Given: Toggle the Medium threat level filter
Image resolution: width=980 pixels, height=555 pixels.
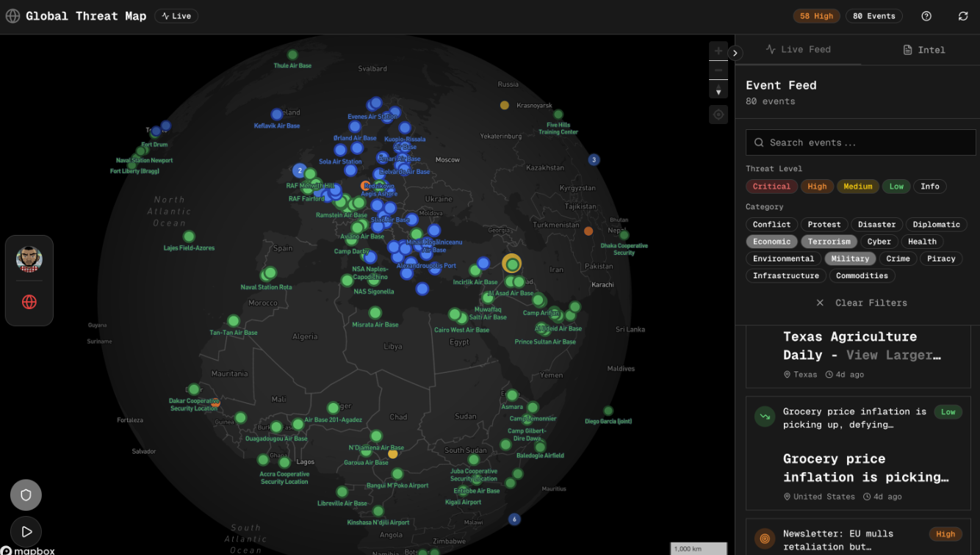Looking at the screenshot, I should coord(857,186).
